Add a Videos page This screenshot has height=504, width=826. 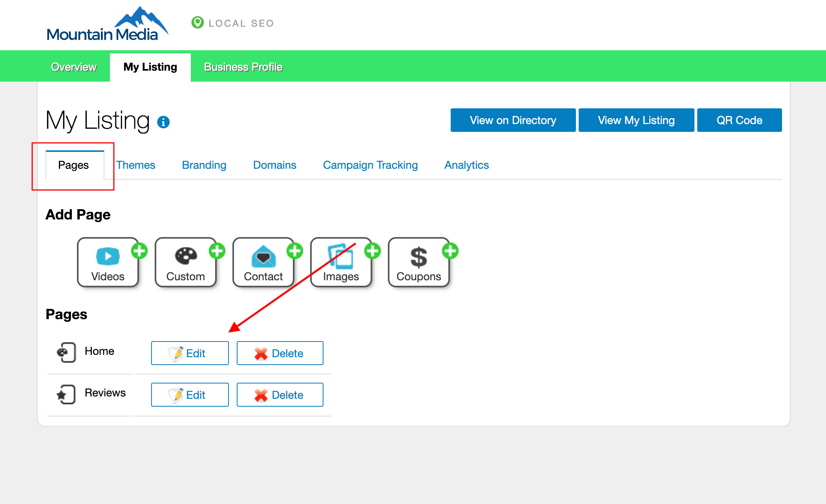pyautogui.click(x=108, y=262)
